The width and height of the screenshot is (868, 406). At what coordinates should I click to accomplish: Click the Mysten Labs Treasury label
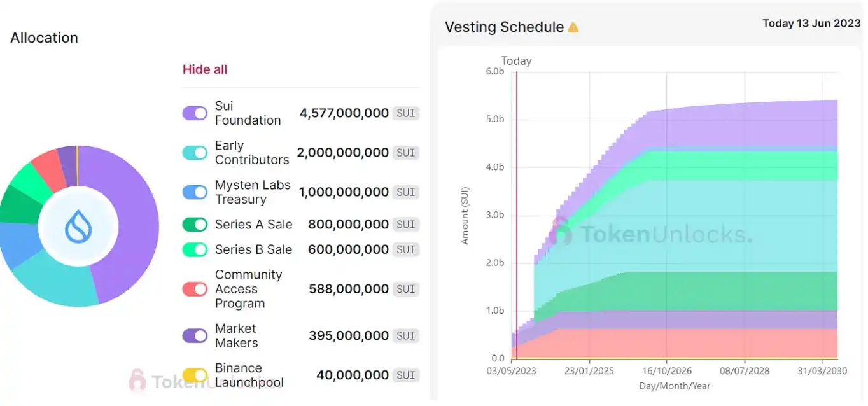coord(253,192)
